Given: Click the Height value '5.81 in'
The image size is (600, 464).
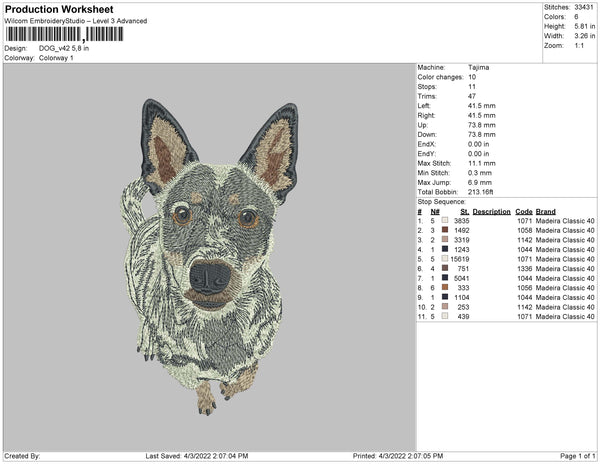Looking at the screenshot, I should [x=585, y=26].
